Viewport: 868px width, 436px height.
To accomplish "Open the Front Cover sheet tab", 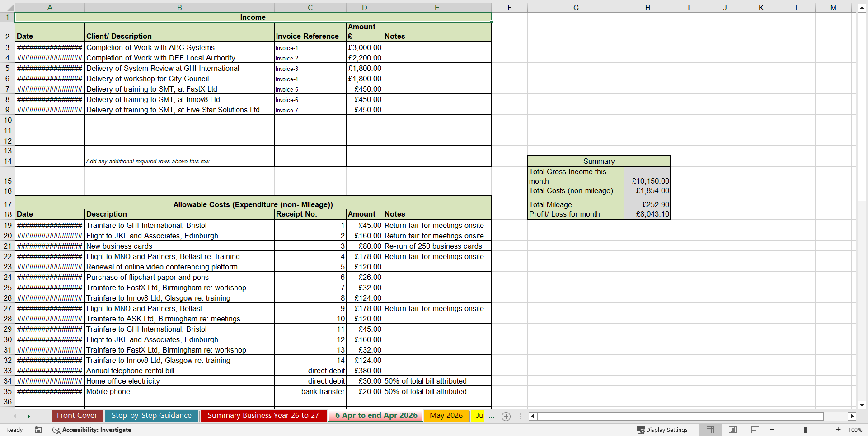I will pos(77,416).
